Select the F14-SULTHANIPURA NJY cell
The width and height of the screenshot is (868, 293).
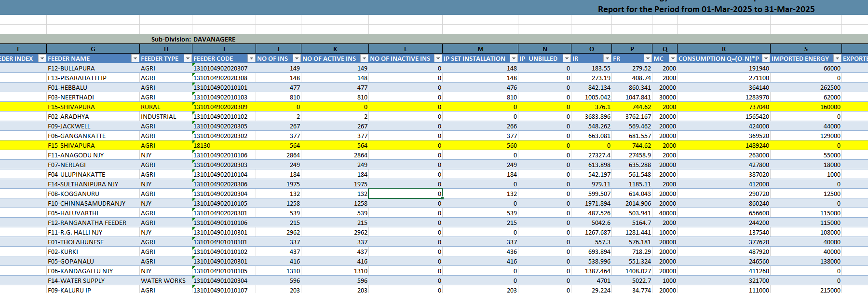coord(93,184)
